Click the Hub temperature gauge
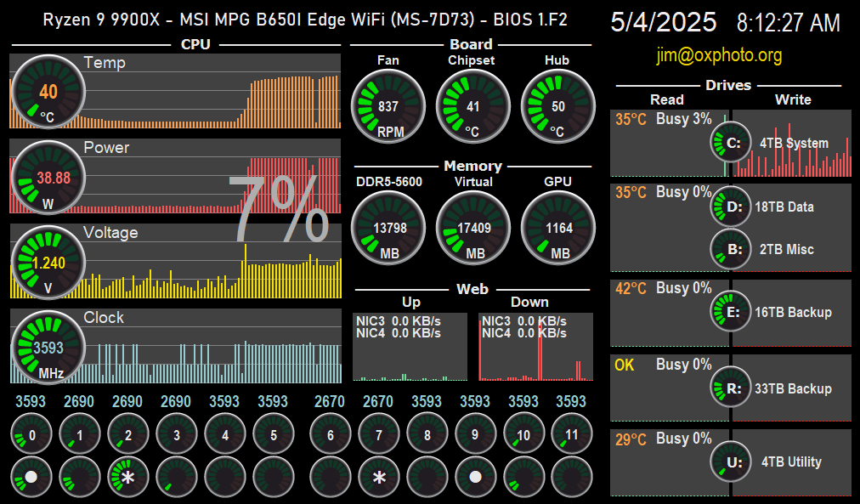This screenshot has width=860, height=504. (558, 107)
